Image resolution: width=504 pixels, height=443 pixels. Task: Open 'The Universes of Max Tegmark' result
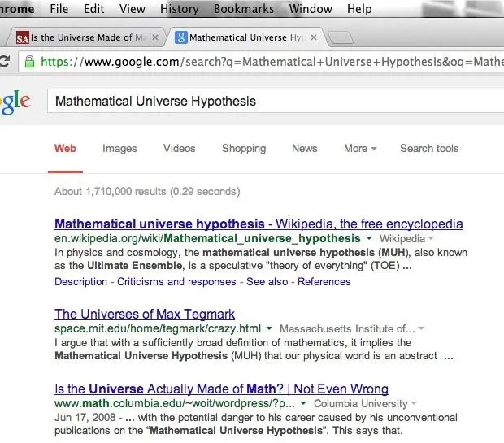(145, 314)
